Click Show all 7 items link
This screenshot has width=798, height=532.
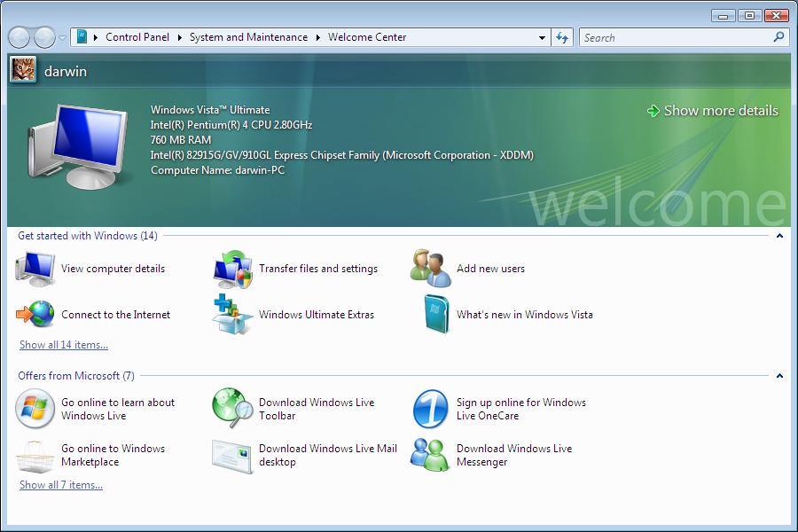(x=61, y=485)
